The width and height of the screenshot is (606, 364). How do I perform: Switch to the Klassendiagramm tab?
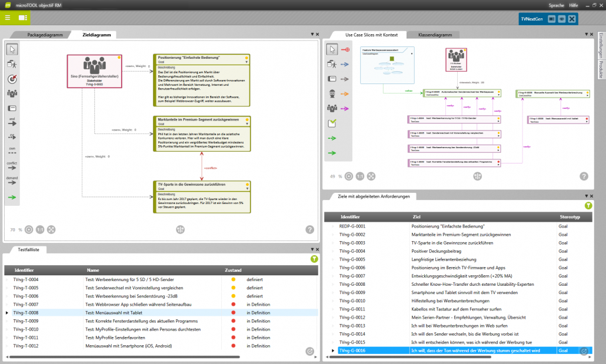[434, 34]
